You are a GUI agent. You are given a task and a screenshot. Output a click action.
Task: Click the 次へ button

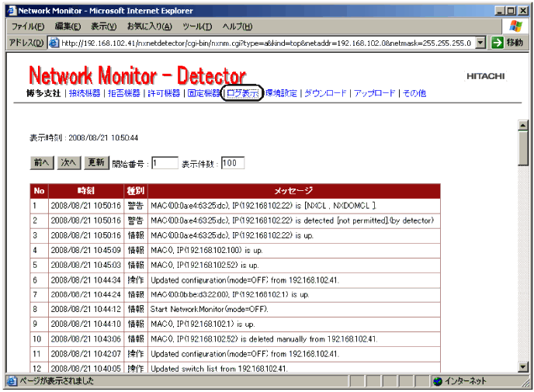pyautogui.click(x=69, y=163)
